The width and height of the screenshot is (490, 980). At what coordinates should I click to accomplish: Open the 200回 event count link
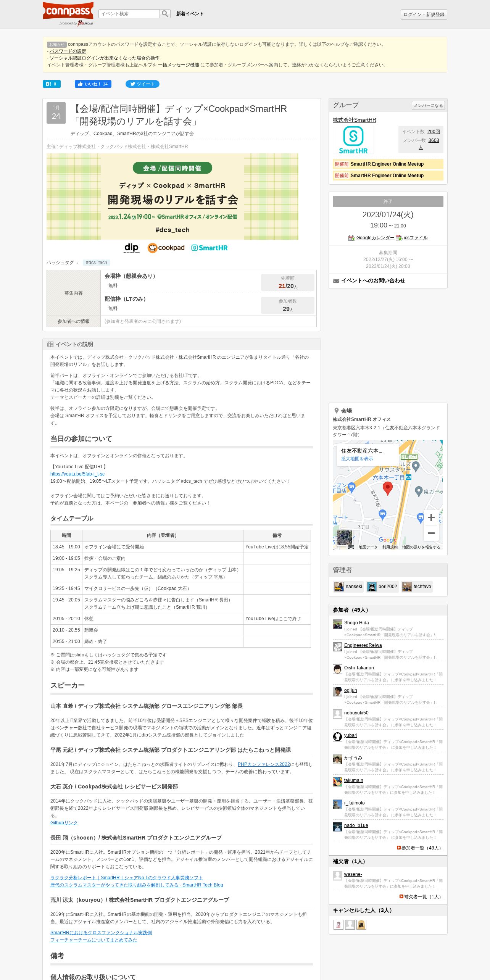coord(434,132)
